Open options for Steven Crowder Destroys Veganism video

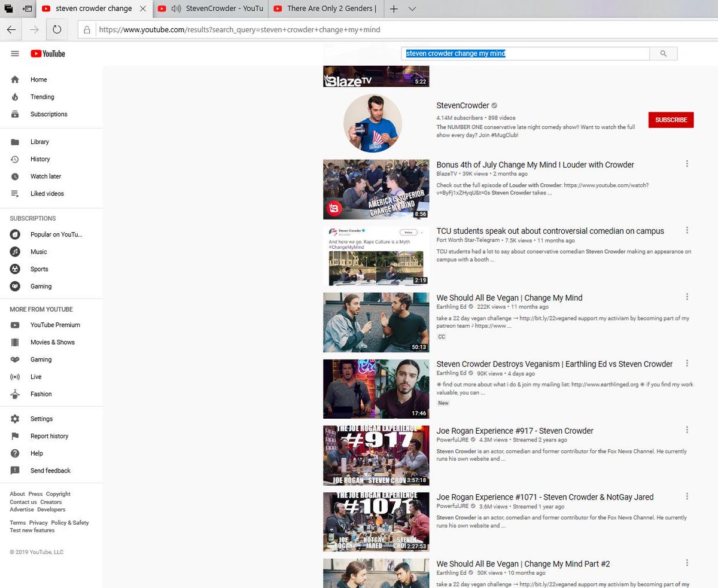pos(687,363)
